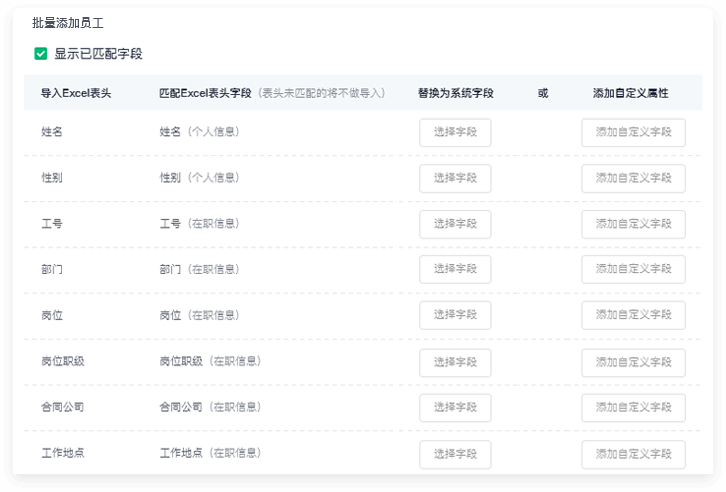Open 选择字段 dropdown for 岗位职级 row
Viewport: 726px width, 492px height.
click(455, 362)
